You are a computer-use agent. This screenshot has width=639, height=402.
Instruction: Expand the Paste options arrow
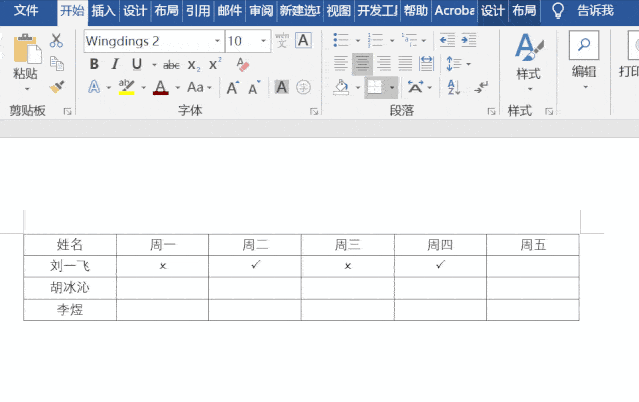pos(27,88)
